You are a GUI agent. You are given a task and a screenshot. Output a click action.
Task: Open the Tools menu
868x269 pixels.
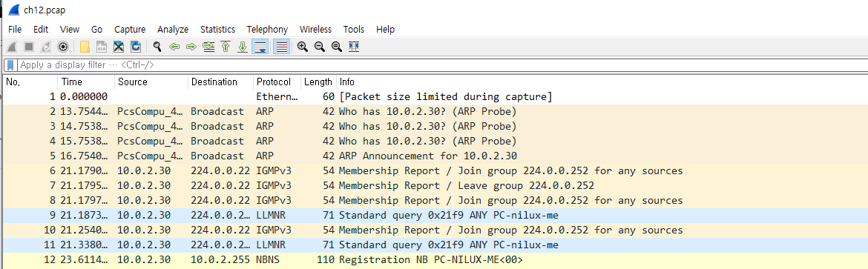(x=354, y=30)
